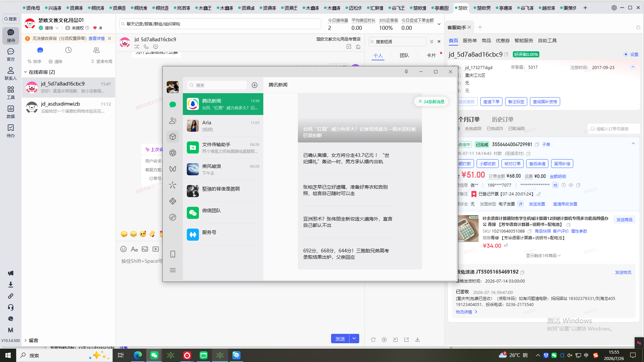
Task: Switch to the 智能服务 tab
Action: click(x=524, y=41)
